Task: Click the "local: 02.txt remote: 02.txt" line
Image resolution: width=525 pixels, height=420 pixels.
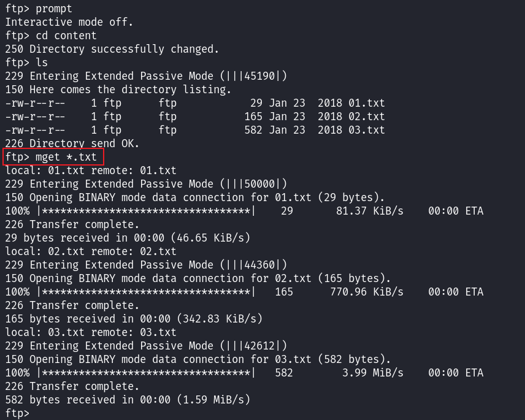Action: 90,251
